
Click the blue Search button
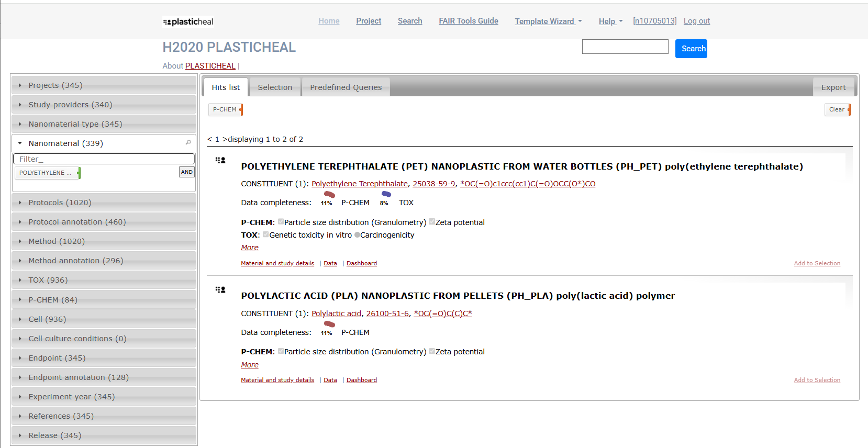coord(691,49)
